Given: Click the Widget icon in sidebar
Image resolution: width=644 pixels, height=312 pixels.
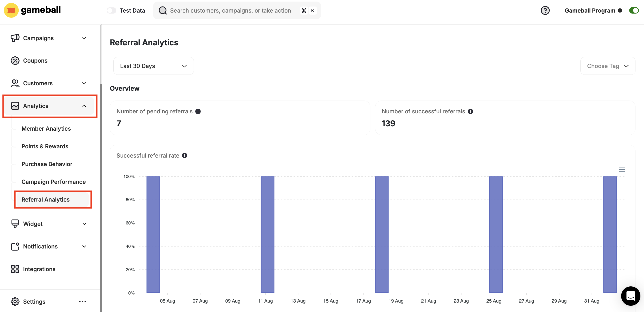Looking at the screenshot, I should 15,224.
